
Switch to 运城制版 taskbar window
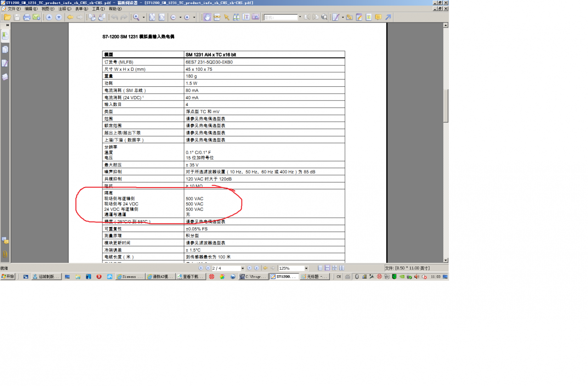pyautogui.click(x=46, y=277)
